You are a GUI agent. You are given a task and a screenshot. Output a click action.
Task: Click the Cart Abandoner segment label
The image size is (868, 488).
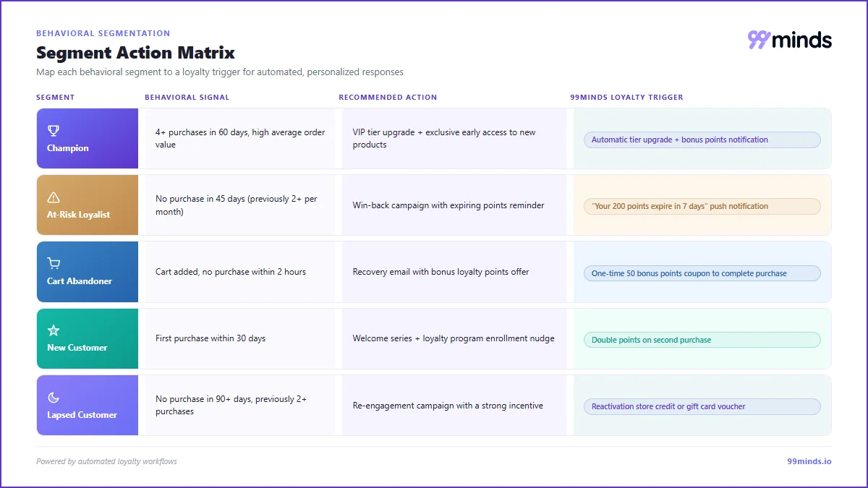[x=80, y=281]
